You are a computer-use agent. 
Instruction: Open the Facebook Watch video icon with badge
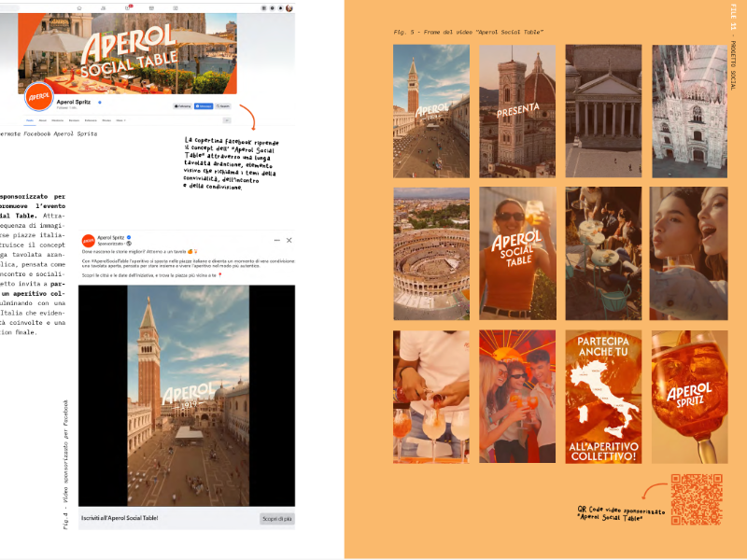[x=128, y=7]
